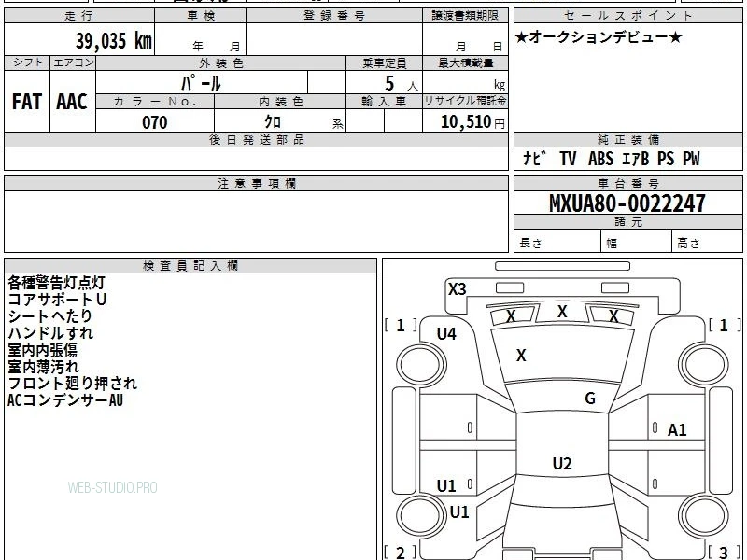The image size is (747, 560).
Task: Select the AAC air conditioner value
Action: (72, 102)
